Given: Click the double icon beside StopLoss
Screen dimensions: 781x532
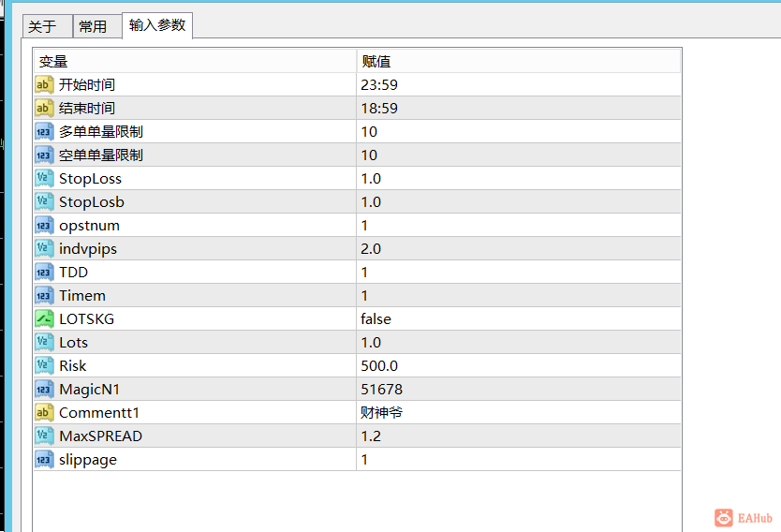Looking at the screenshot, I should tap(44, 178).
